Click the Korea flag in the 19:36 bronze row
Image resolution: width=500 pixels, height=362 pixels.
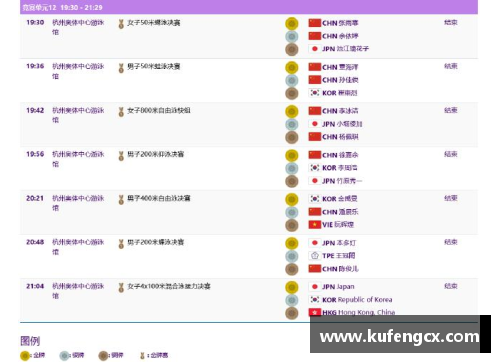pos(314,93)
